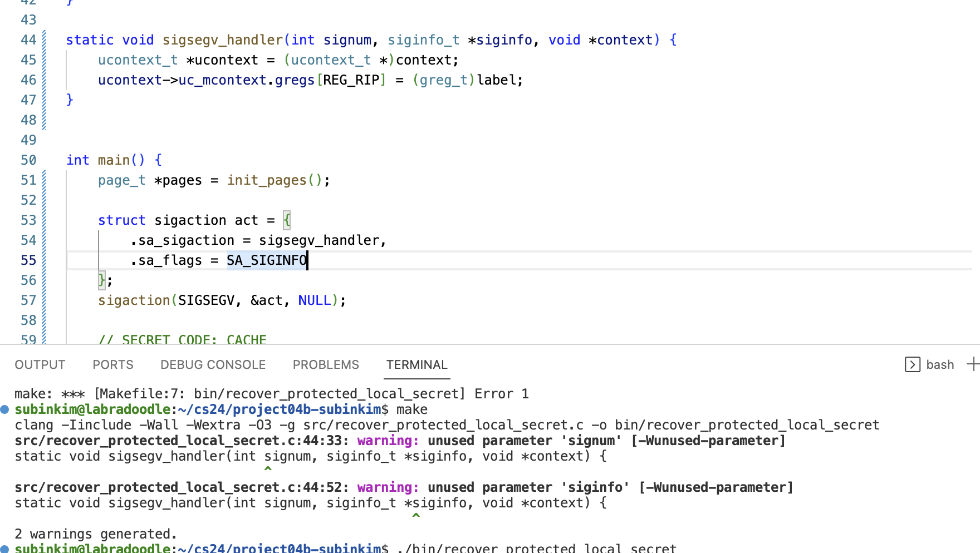
Task: Click the command decoration dot beside make prompt
Action: 5,409
